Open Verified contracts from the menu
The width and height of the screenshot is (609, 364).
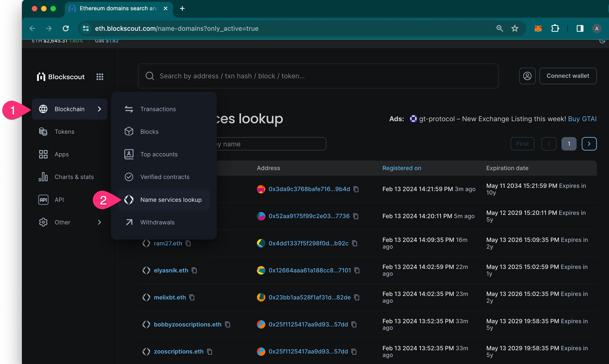point(165,177)
